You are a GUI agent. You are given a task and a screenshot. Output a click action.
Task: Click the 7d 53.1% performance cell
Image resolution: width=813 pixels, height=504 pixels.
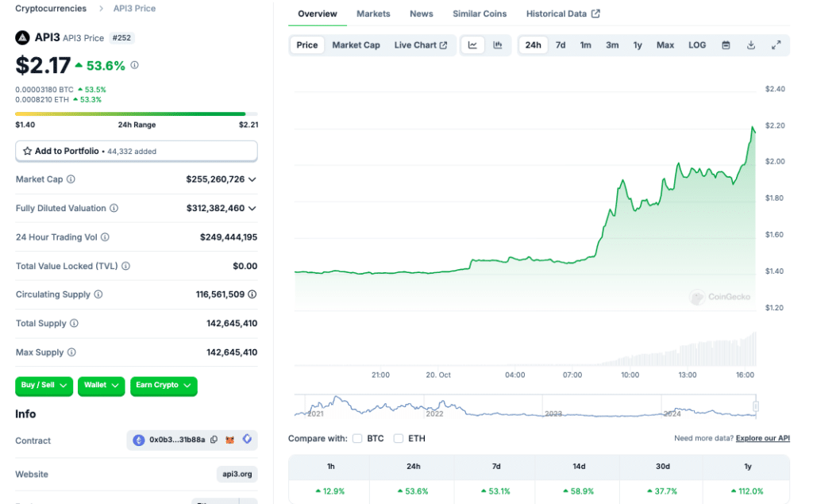tap(496, 491)
